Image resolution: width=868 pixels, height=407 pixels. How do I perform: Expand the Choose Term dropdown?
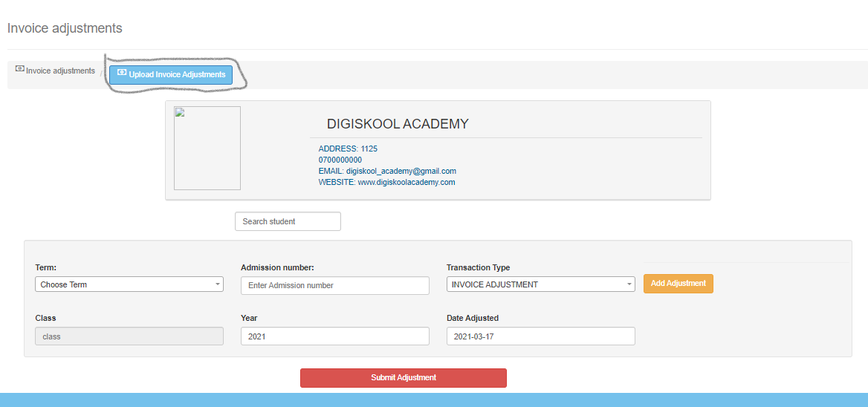point(129,284)
